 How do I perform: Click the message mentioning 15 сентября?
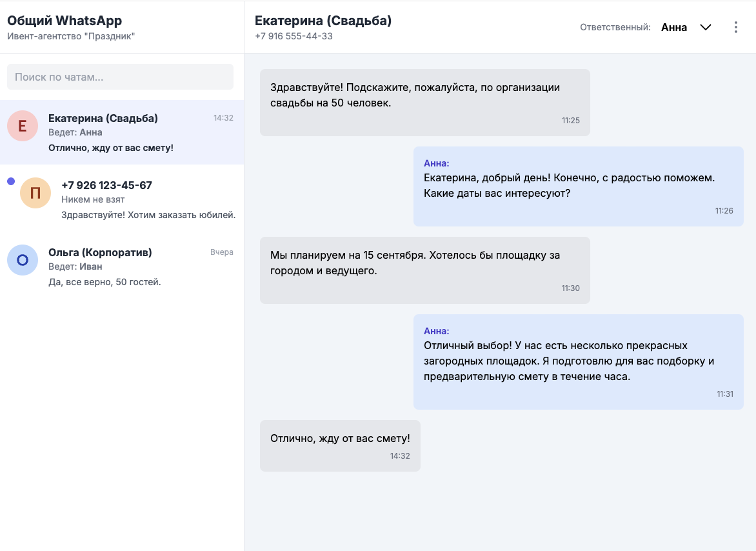[424, 270]
